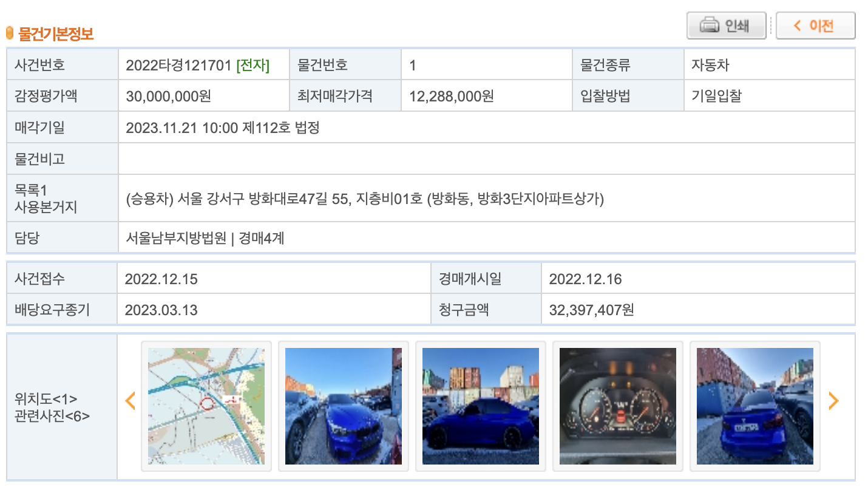
Task: Click the 청구금액 header cell
Action: click(x=486, y=310)
